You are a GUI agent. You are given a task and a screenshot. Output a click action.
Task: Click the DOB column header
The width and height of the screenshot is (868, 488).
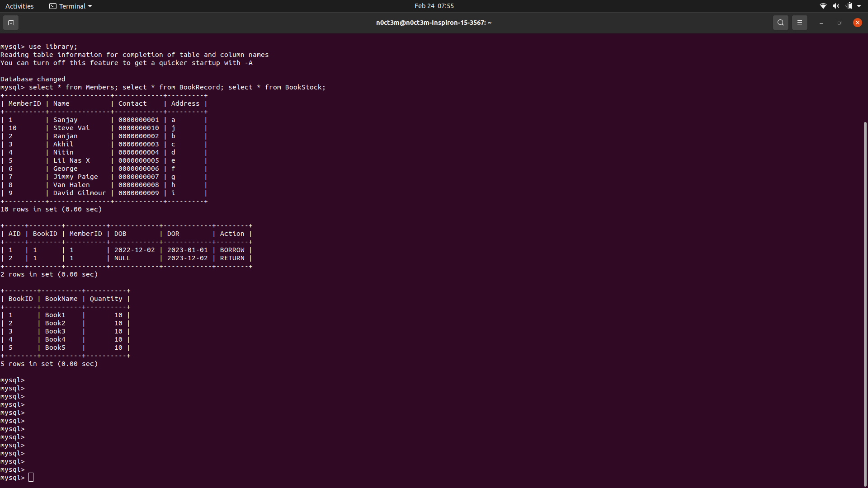[x=120, y=234]
